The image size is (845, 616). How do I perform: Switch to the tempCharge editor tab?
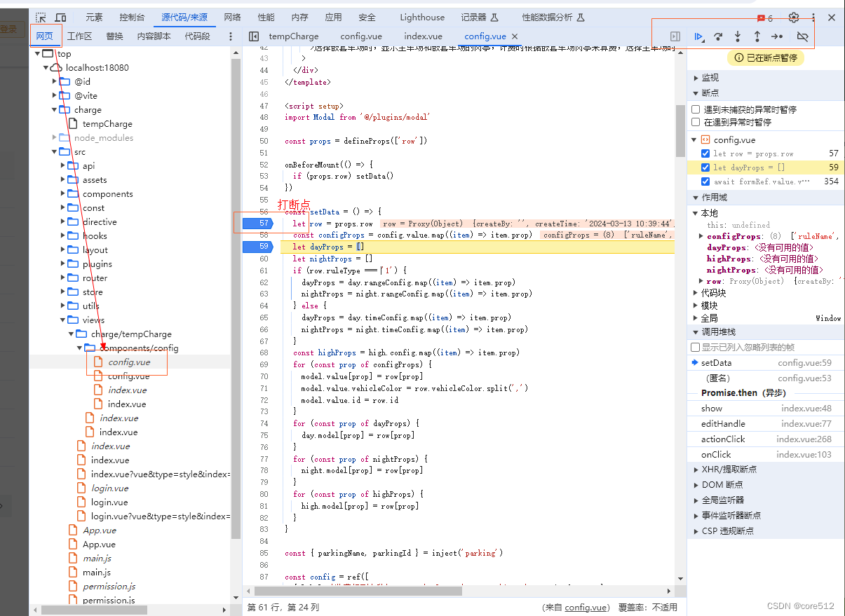294,36
